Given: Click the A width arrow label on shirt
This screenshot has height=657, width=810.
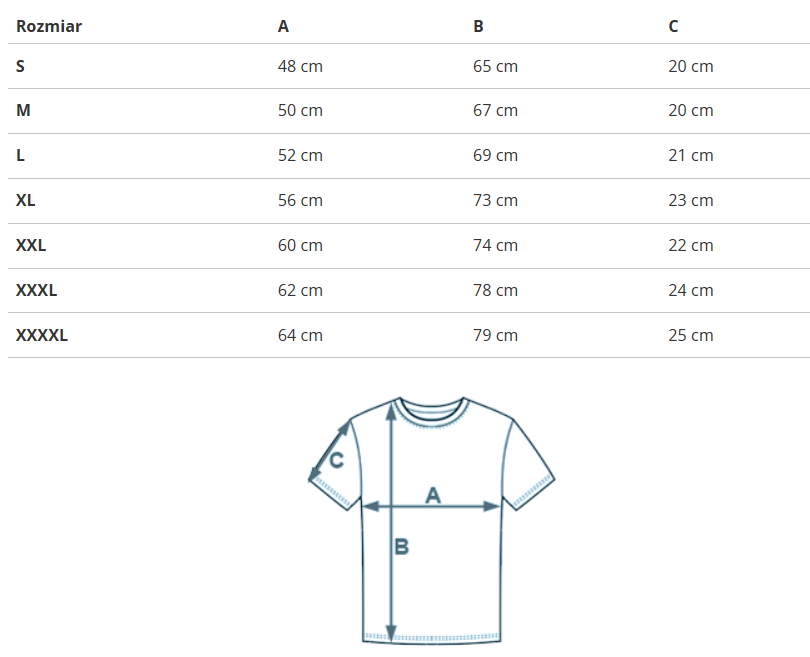Looking at the screenshot, I should click(433, 494).
